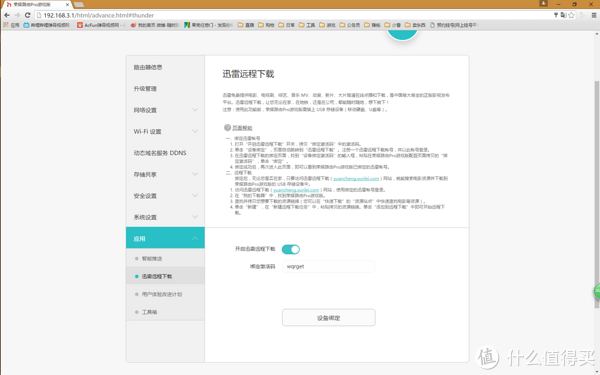Open the 果壳任意门 bookmark
600x375 pixels.
pos(208,25)
